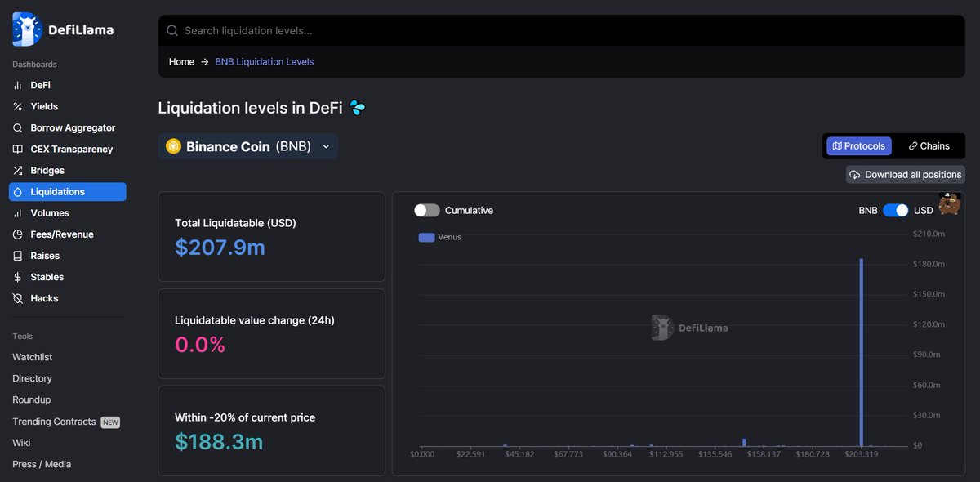980x482 pixels.
Task: Click the Fees/Revenue pie icon
Action: [18, 234]
